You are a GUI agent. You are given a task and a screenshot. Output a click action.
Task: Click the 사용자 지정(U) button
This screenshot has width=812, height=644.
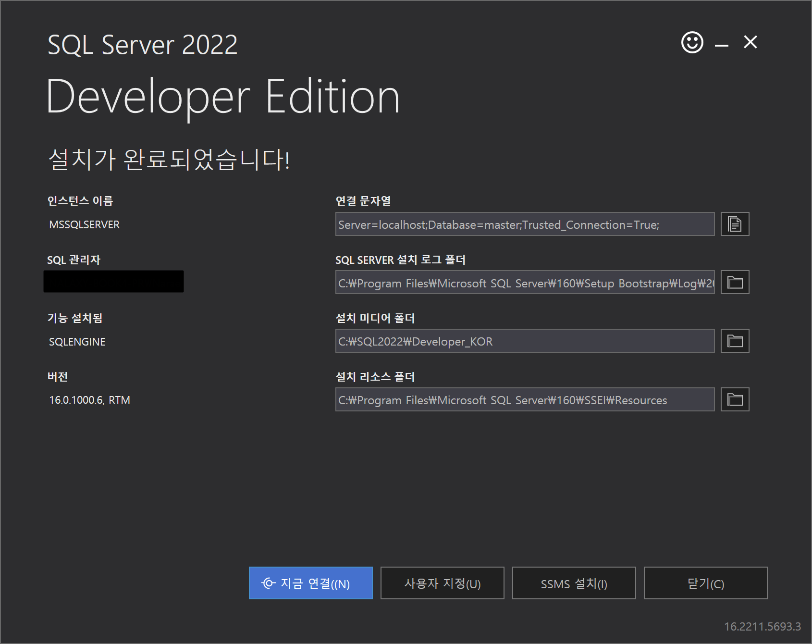pos(442,583)
